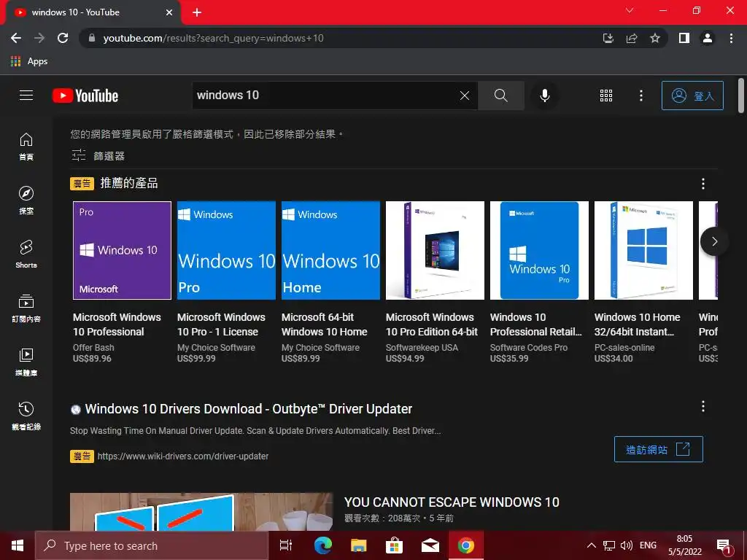This screenshot has width=747, height=560.
Task: Click seller name PC-sales-online
Action: pyautogui.click(x=624, y=348)
